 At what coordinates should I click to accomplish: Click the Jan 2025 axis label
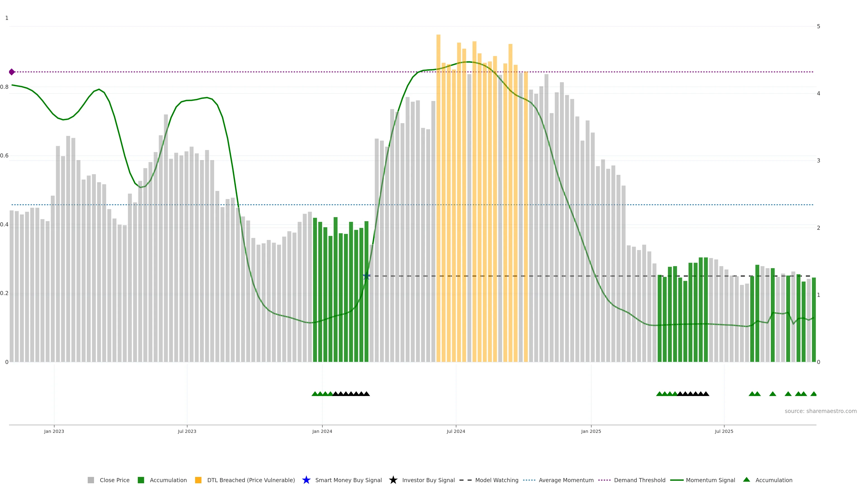click(x=591, y=431)
